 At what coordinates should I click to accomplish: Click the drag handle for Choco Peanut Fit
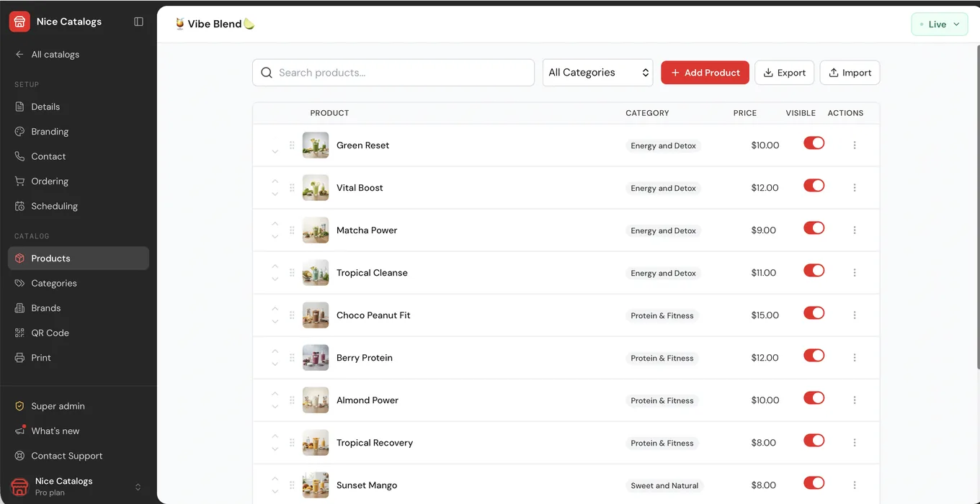(292, 315)
